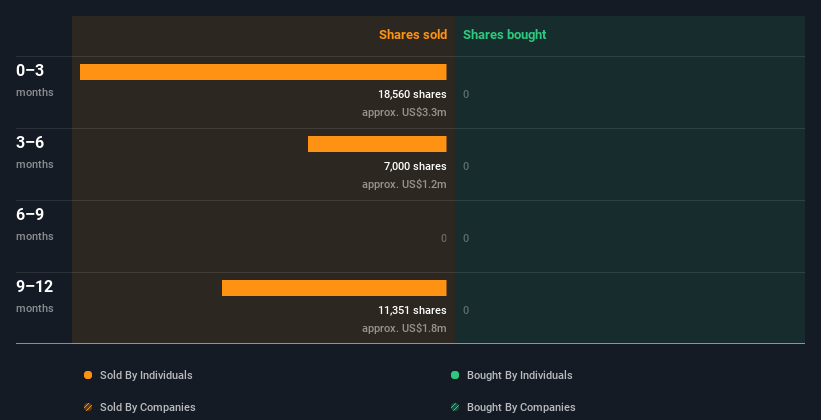Click the green Bought By Individuals legend dot
The width and height of the screenshot is (821, 420).
click(455, 375)
